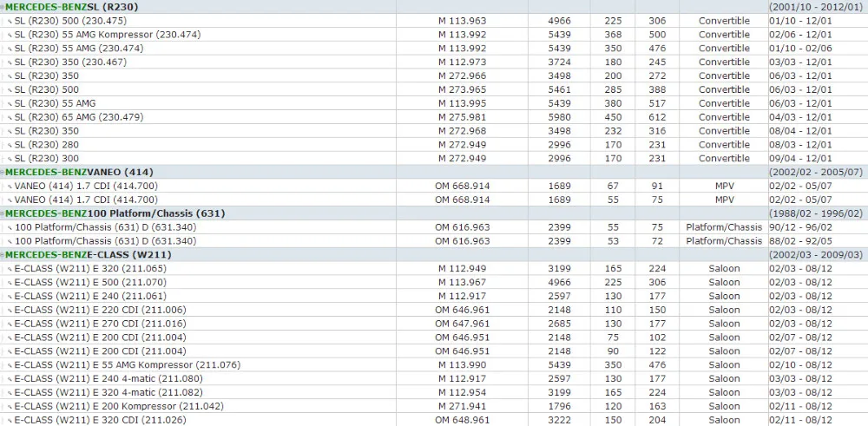Click the date range (1988/02 - 1996/02)
The height and width of the screenshot is (426, 868).
pos(816,213)
